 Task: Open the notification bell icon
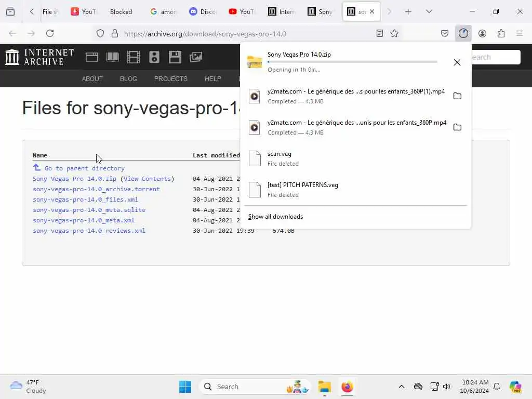[x=497, y=387]
